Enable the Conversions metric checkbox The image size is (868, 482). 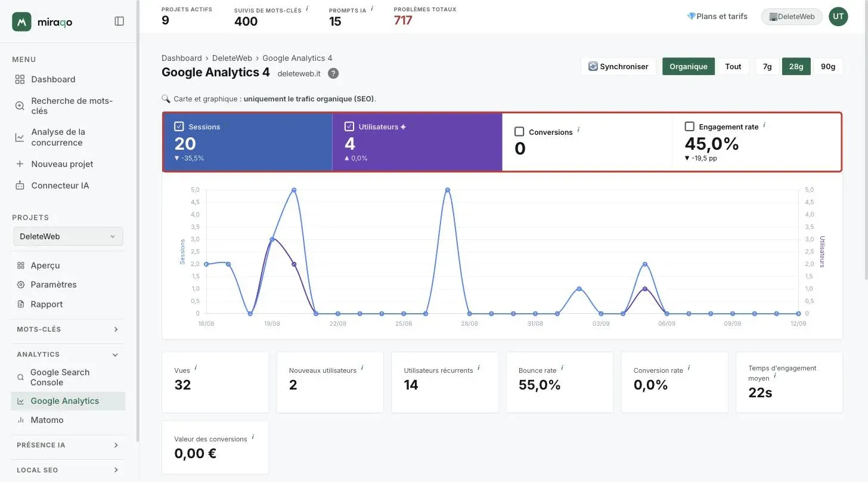point(519,131)
